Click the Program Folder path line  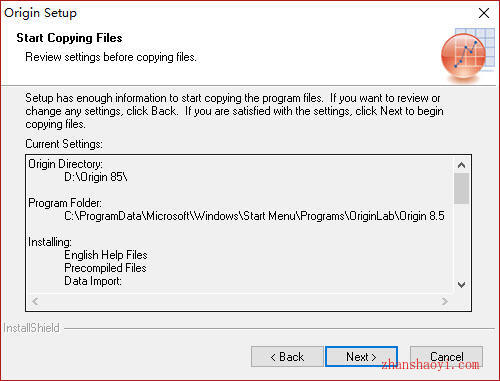[254, 216]
